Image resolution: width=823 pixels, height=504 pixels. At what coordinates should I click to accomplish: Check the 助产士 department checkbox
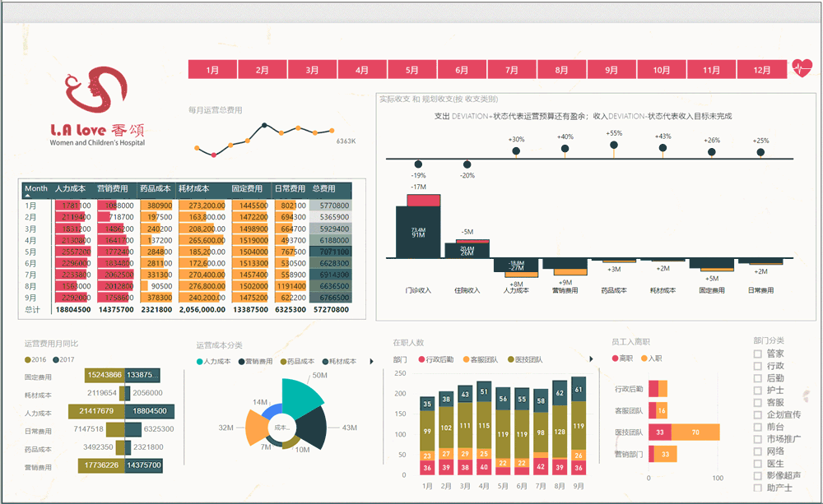[x=757, y=488]
